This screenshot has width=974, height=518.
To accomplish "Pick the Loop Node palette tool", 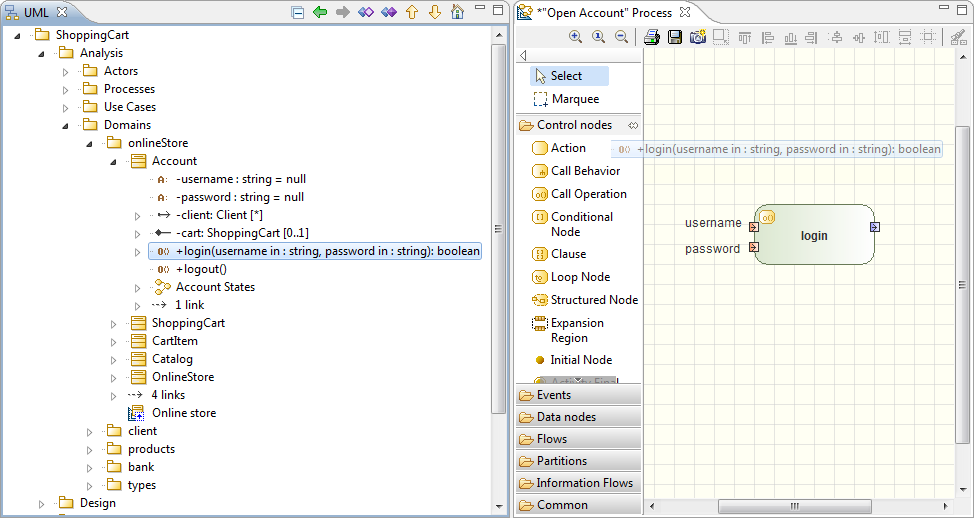I will (x=571, y=276).
